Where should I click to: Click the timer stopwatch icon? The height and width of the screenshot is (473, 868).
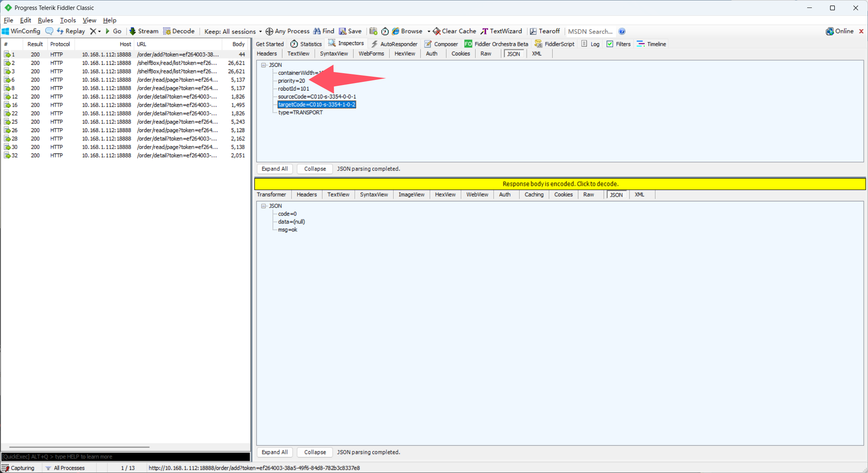tap(385, 31)
